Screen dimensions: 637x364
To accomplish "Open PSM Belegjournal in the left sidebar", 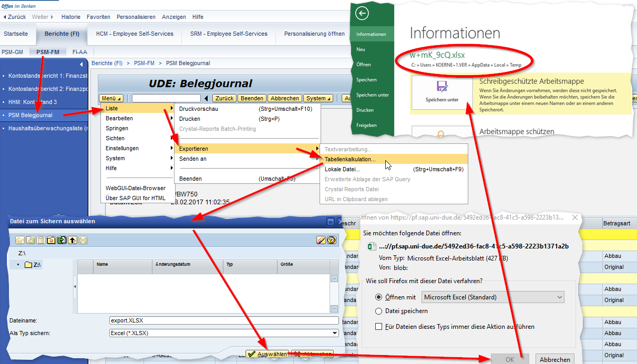I will click(x=30, y=115).
